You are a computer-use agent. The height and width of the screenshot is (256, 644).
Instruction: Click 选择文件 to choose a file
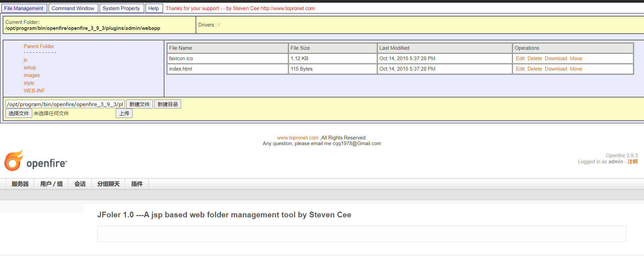tap(19, 113)
